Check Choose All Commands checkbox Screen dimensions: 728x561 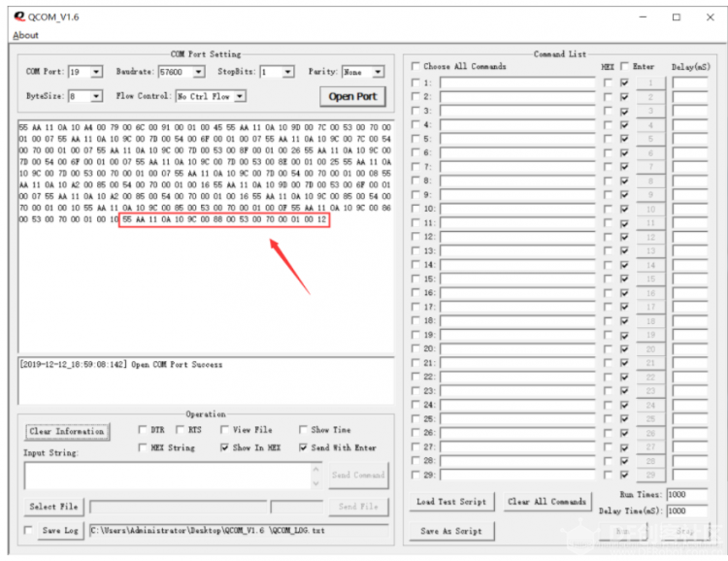(x=415, y=66)
